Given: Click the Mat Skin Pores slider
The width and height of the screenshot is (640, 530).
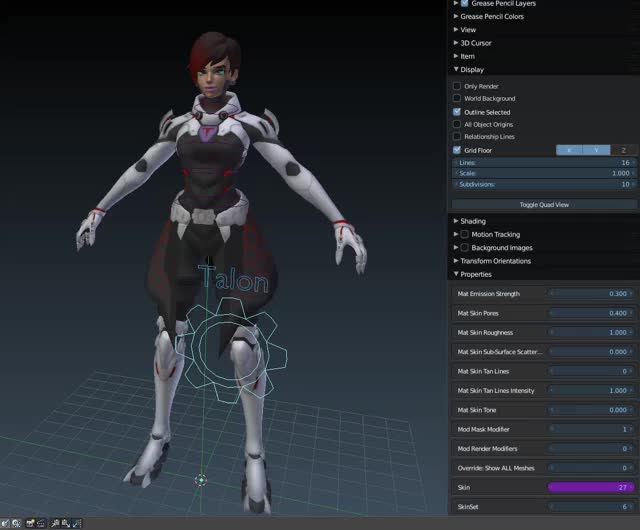Looking at the screenshot, I should (x=591, y=313).
